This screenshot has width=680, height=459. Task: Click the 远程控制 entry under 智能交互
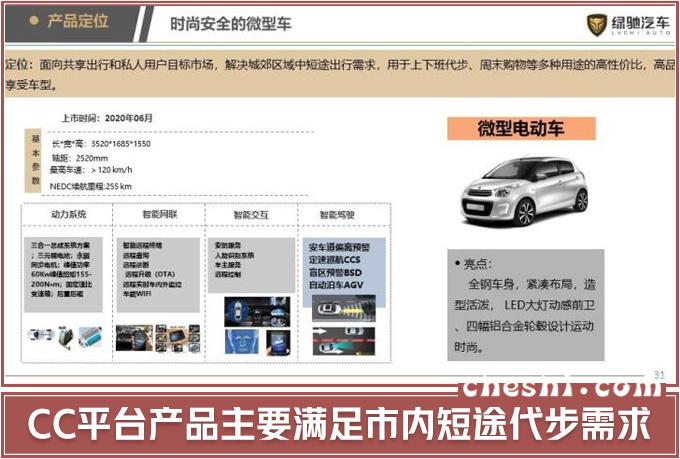[x=228, y=275]
